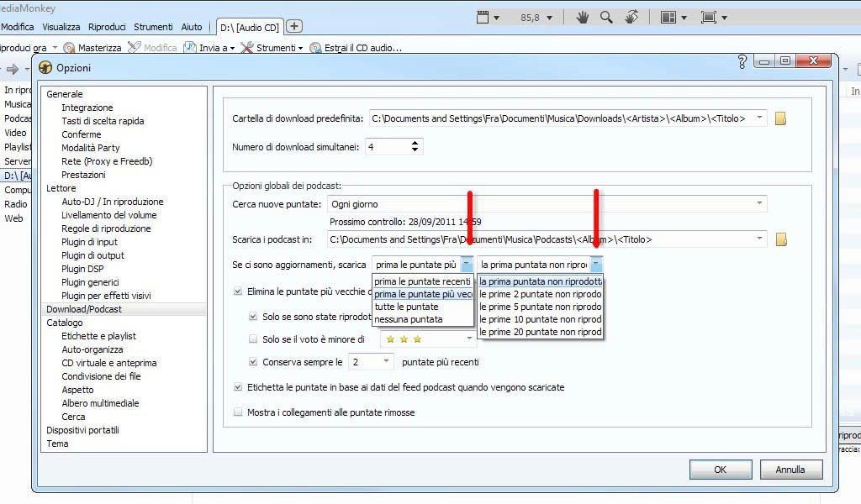Click the rotate icon beside the magnifier

tap(631, 18)
